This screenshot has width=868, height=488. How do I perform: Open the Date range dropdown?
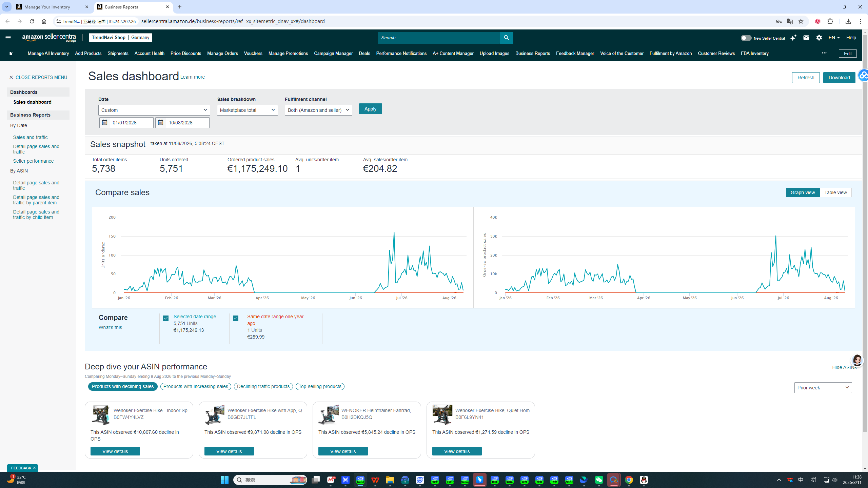[154, 110]
